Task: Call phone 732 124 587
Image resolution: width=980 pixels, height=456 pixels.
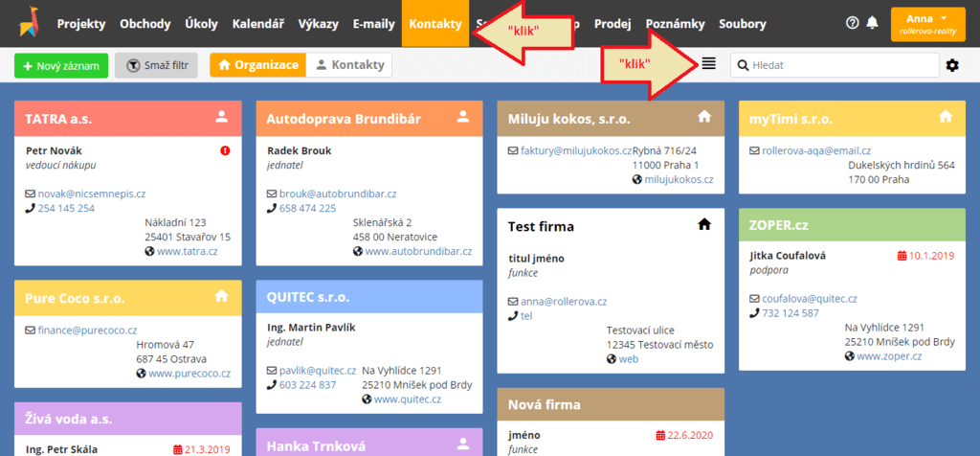Action: click(x=791, y=313)
